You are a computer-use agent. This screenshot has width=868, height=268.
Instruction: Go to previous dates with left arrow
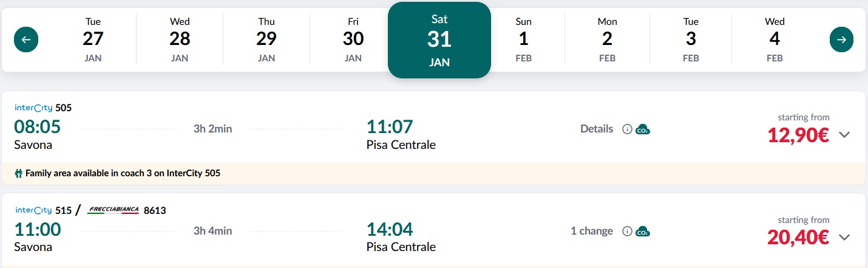26,40
